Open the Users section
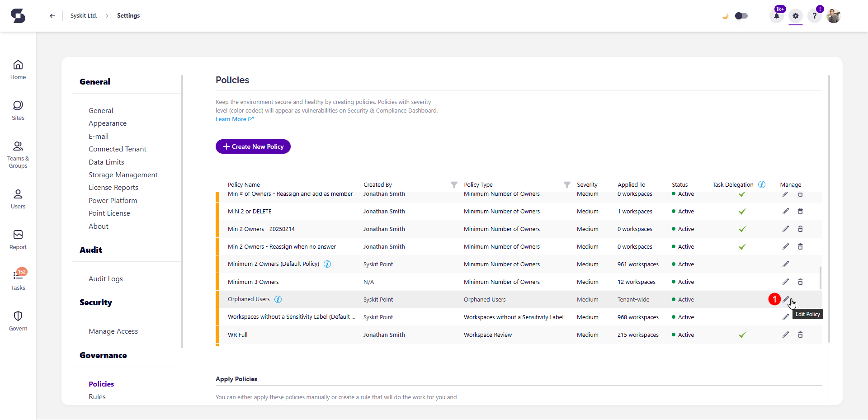Screen dimensions: 868x420 point(18,198)
